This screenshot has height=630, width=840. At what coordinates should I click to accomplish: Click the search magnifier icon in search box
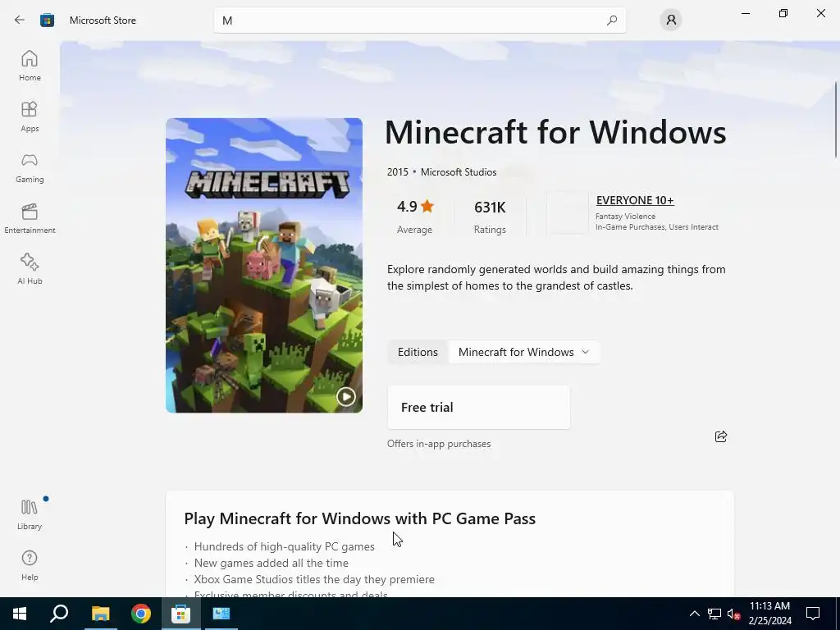pos(612,21)
